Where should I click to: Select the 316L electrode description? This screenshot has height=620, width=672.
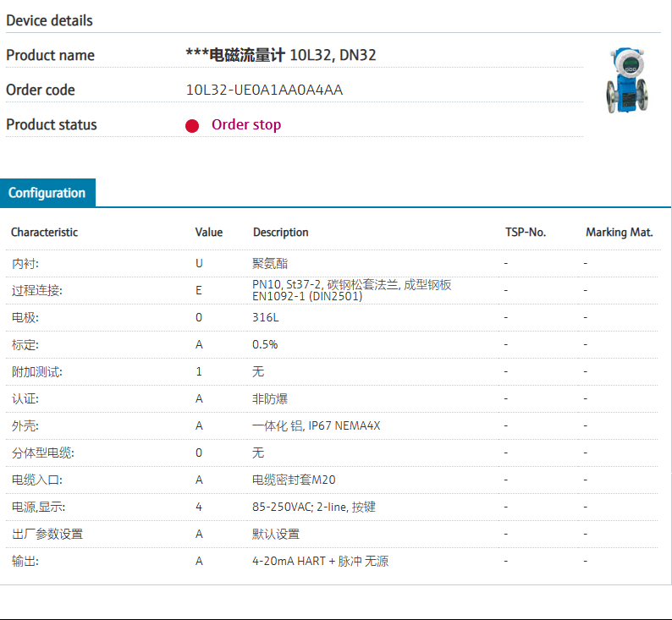tap(265, 317)
